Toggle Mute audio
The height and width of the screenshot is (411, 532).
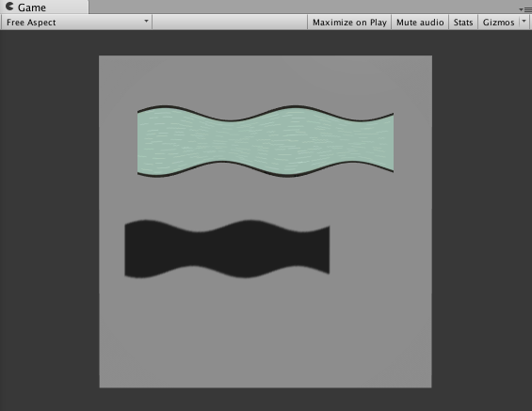pos(420,23)
